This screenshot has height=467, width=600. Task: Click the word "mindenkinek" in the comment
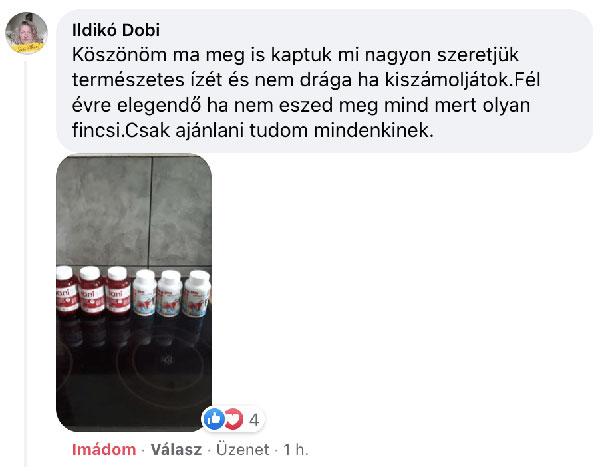pos(373,131)
